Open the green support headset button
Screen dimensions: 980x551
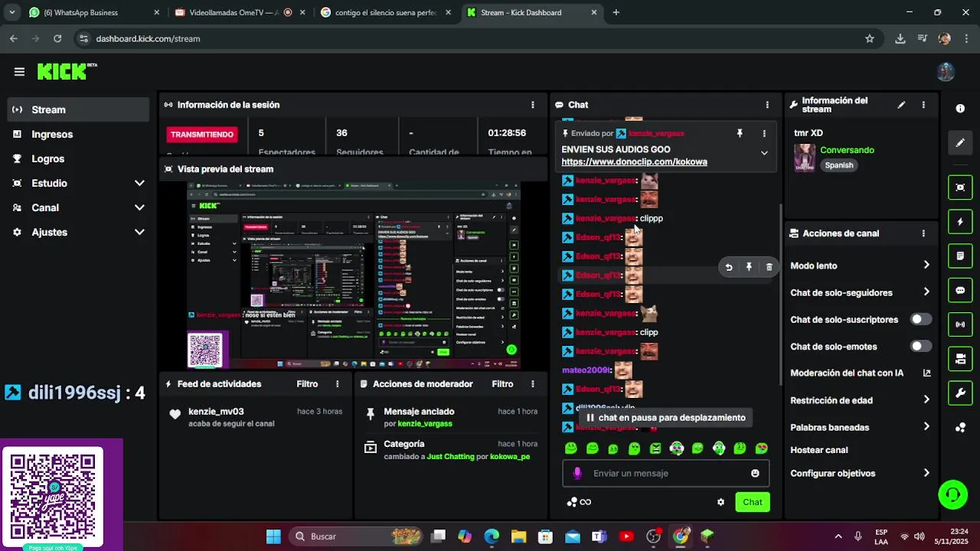coord(953,494)
